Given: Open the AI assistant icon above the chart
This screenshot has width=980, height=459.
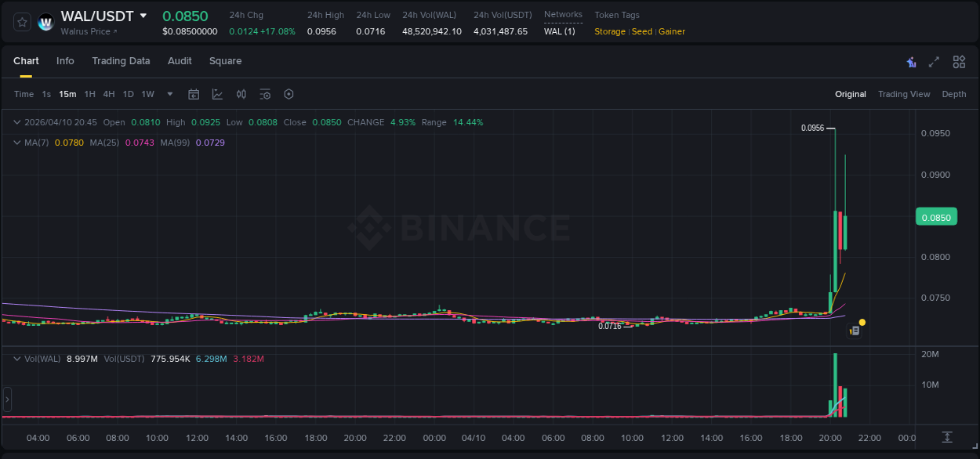Looking at the screenshot, I should pyautogui.click(x=910, y=61).
